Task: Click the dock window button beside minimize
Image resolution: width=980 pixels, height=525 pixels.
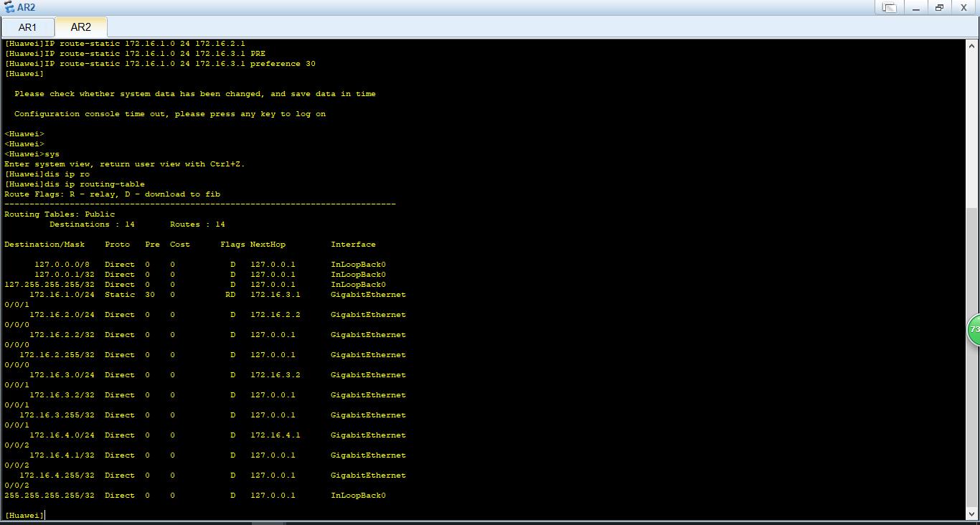Action: (x=890, y=7)
